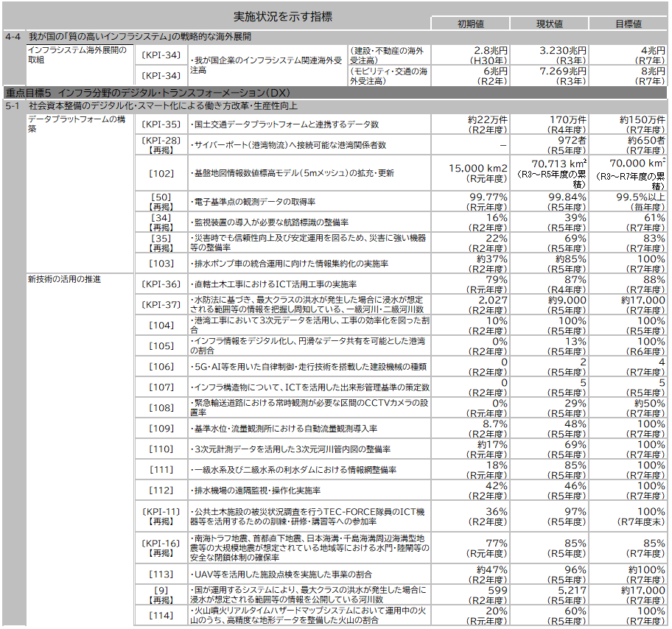Select 5G・AI等を用いた自律制御 indicator text
The width and height of the screenshot is (672, 629).
(309, 366)
